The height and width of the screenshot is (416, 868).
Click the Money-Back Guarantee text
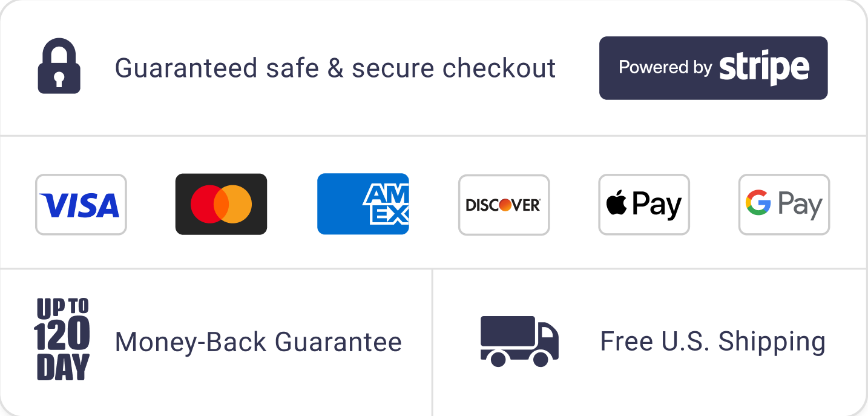pyautogui.click(x=258, y=342)
